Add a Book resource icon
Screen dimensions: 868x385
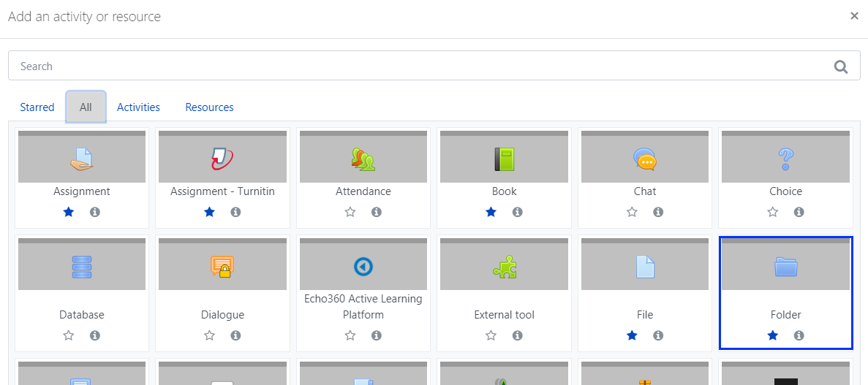click(505, 159)
